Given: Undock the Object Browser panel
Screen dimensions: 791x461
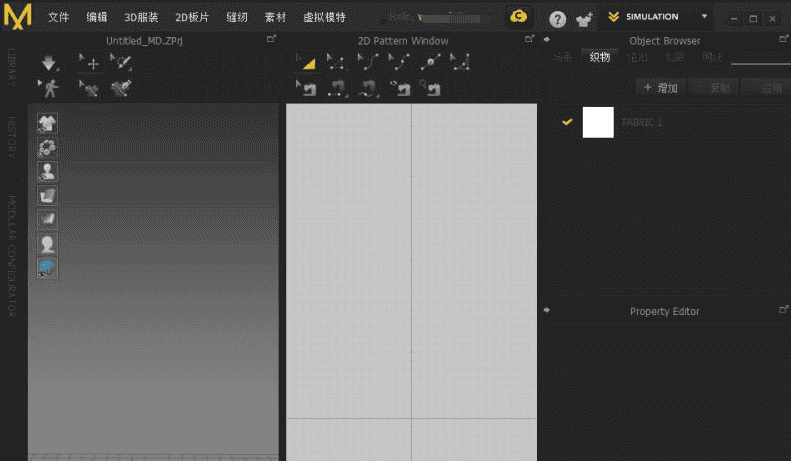Looking at the screenshot, I should 783,40.
